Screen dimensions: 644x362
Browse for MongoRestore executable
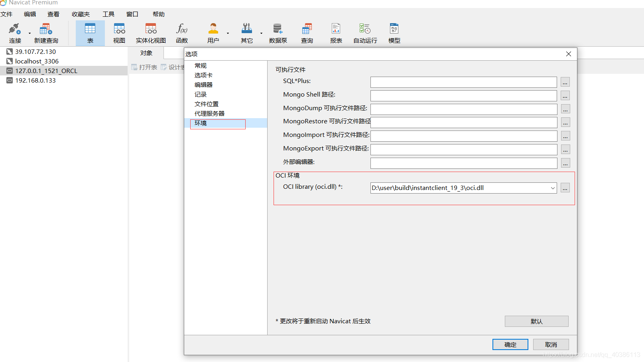[565, 123]
